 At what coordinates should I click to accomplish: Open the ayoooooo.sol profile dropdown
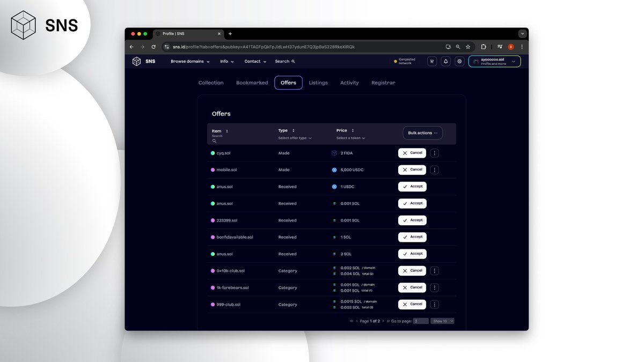[x=494, y=61]
